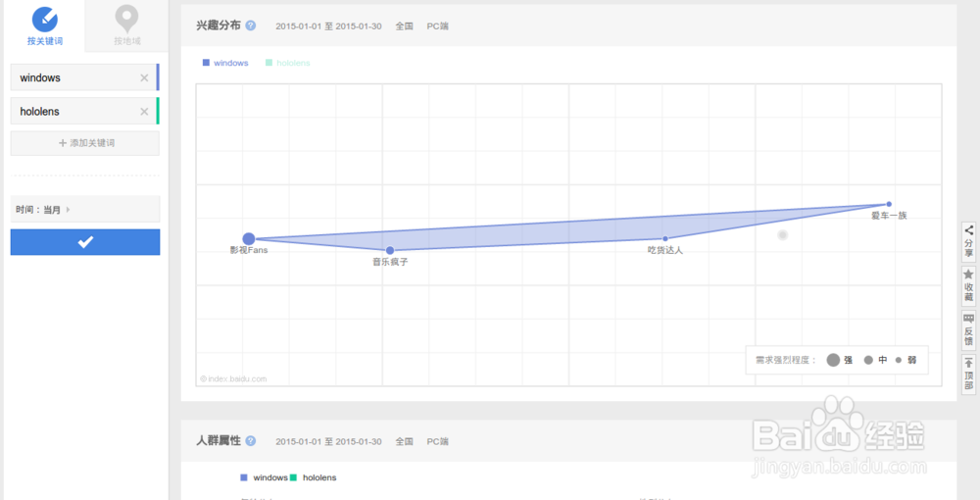The width and height of the screenshot is (980, 500).
Task: Click the 影视Fans data point
Action: pyautogui.click(x=249, y=239)
